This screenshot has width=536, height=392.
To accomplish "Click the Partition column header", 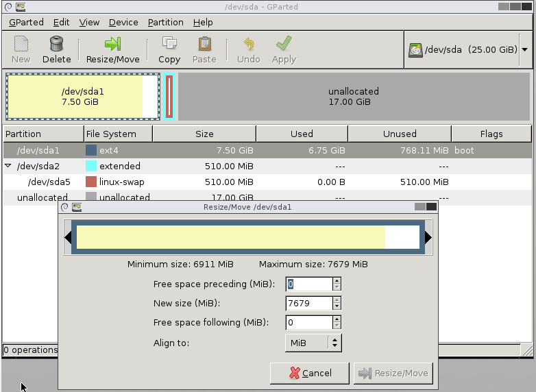I will coord(43,134).
